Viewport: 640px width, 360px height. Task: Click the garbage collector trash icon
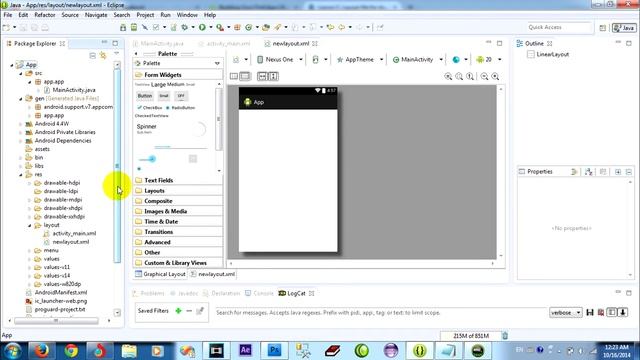[x=505, y=336]
